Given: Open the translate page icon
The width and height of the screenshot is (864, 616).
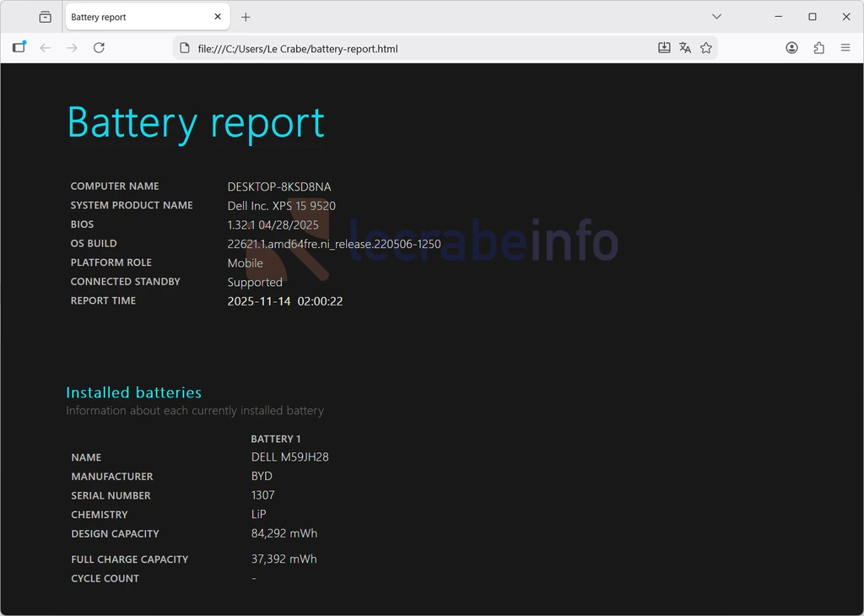Looking at the screenshot, I should (x=685, y=48).
